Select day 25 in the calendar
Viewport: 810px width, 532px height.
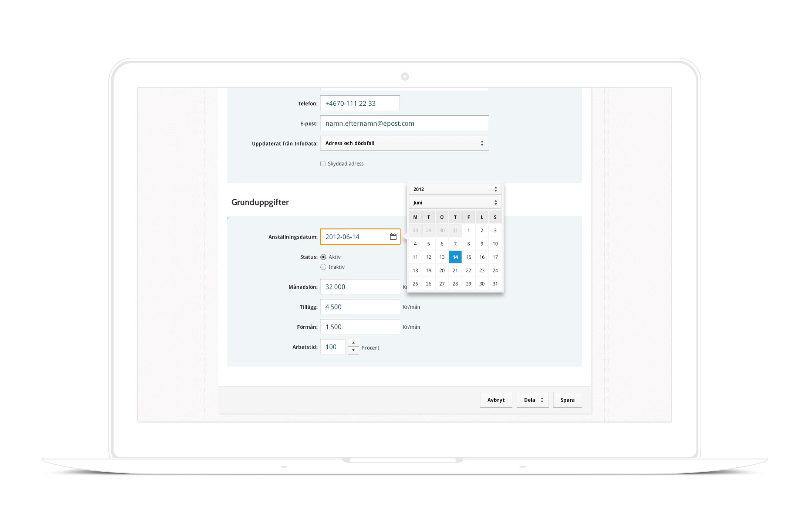click(x=415, y=284)
